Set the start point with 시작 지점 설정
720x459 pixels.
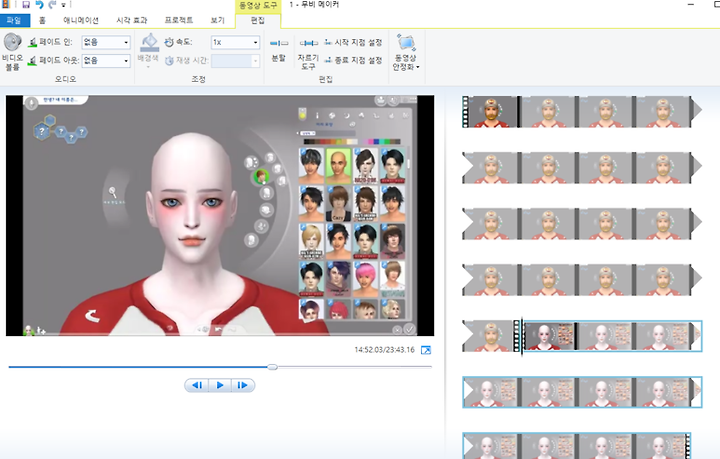point(353,42)
